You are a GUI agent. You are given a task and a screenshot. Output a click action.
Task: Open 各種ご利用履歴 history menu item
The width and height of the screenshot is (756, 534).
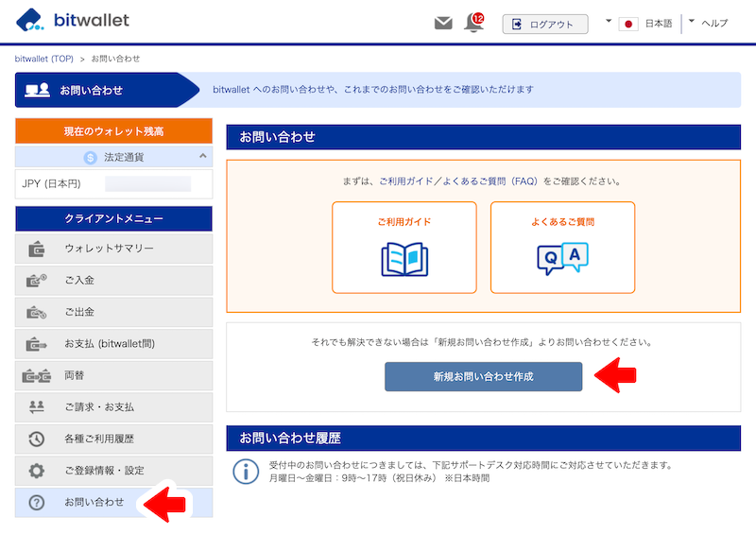[113, 439]
